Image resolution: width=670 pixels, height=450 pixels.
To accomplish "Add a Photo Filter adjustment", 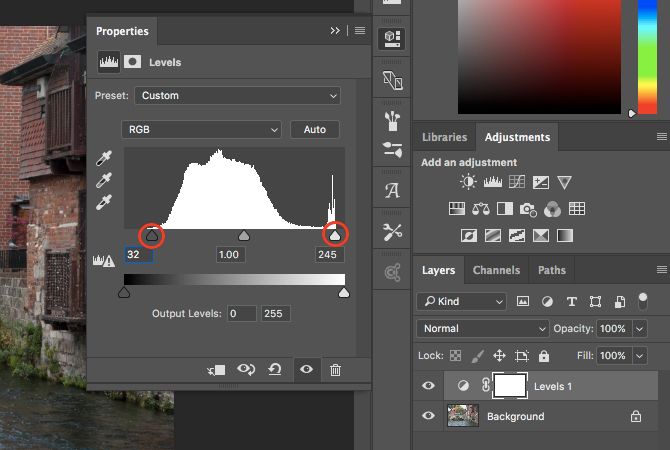I will [x=528, y=209].
